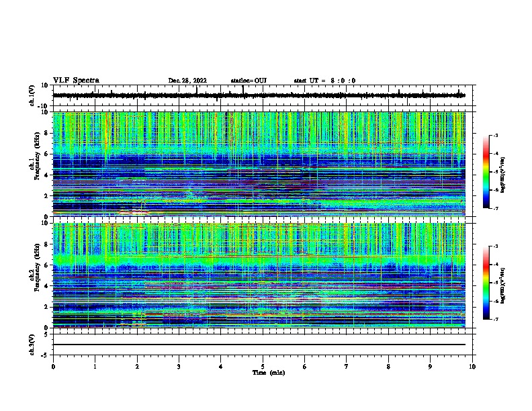Viewport: 532px width, 411px height.
Task: Click the '-3' label on ch.1 color scale
Action: coord(496,135)
